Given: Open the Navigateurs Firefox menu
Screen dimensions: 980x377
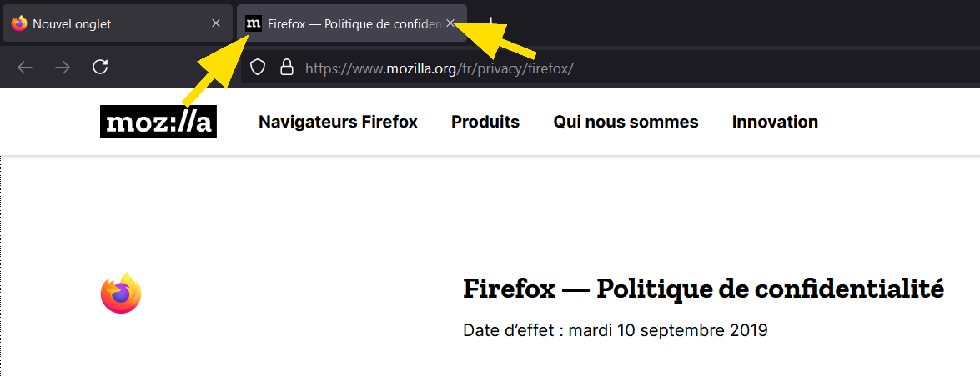Looking at the screenshot, I should click(x=338, y=121).
